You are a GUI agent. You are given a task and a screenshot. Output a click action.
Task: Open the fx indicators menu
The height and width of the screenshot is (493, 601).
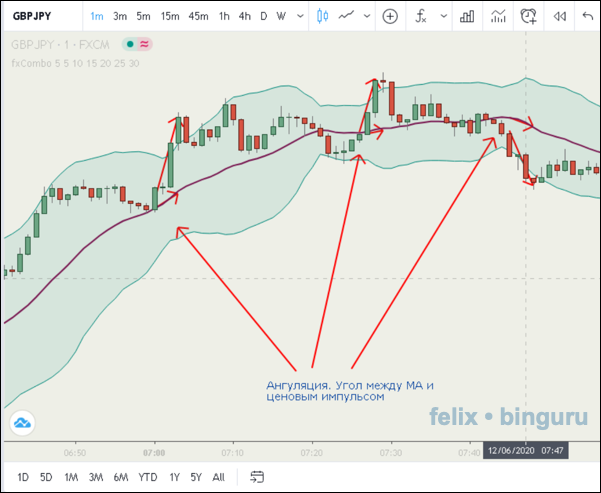pyautogui.click(x=421, y=16)
